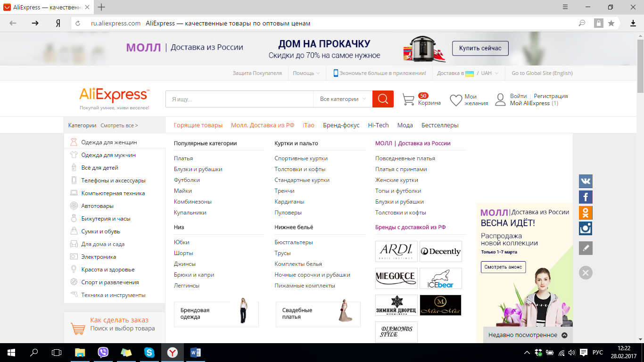Select the iTao menu item
This screenshot has height=362, width=644.
[x=308, y=125]
